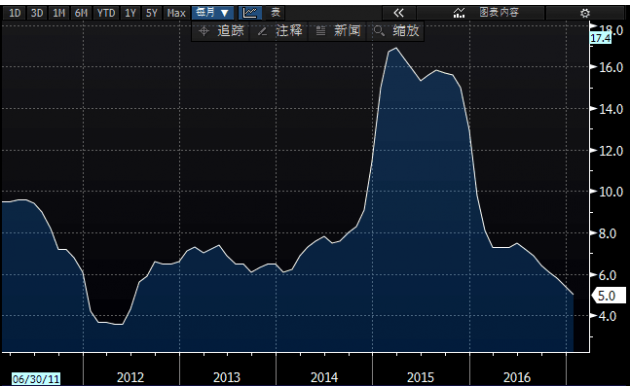630x392 pixels.
Task: Open the 每月 frequency dropdown
Action: [x=213, y=13]
